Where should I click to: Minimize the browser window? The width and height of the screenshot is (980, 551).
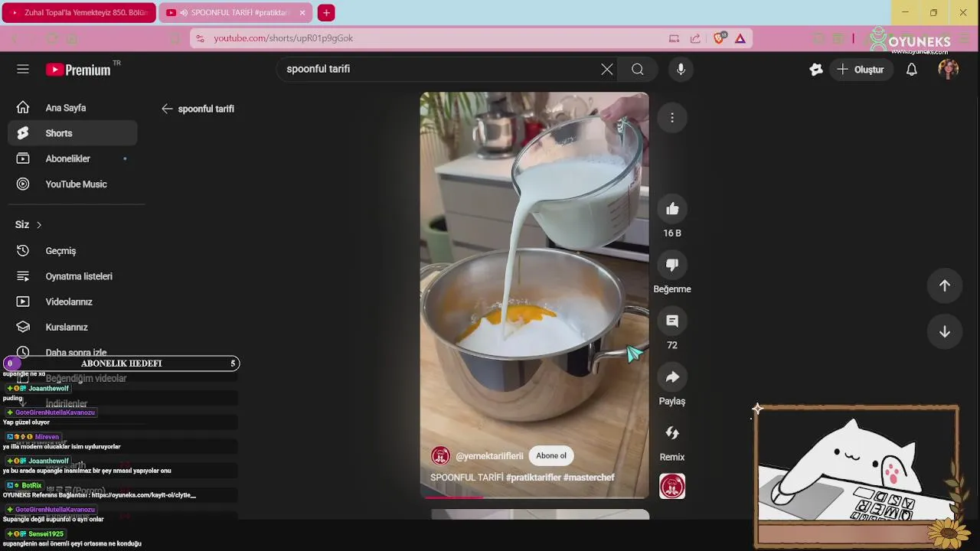coord(905,12)
